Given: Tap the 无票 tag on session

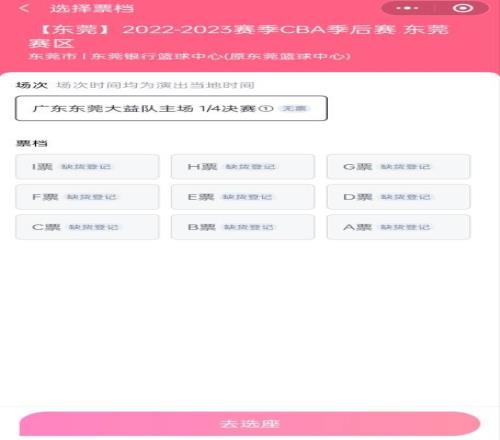Looking at the screenshot, I should (x=294, y=109).
